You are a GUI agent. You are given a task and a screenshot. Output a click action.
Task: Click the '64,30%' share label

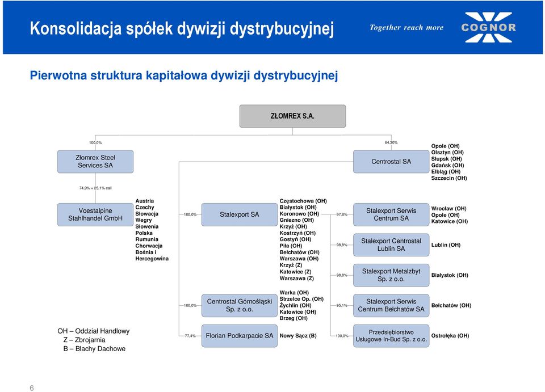coord(391,142)
